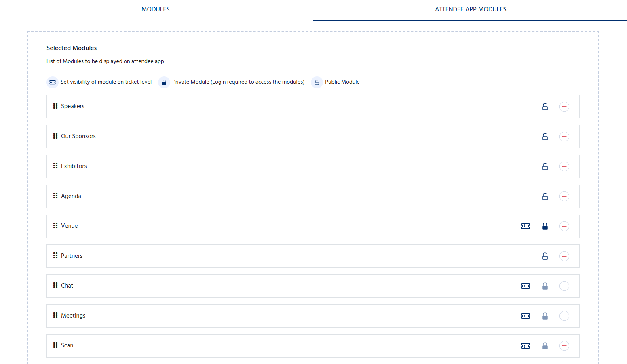Screen dimensions: 627x364
Task: Remove the Partners module
Action: coord(564,256)
